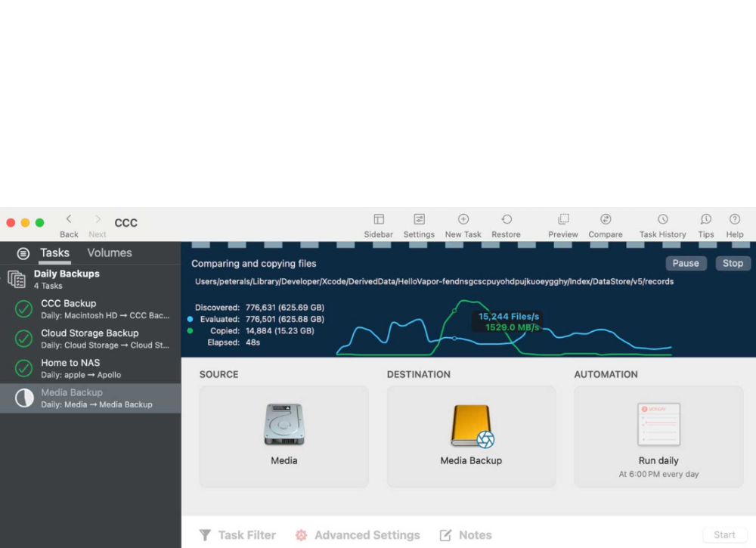Viewport: 756px width, 548px height.
Task: Click the blue Evaluated legend dot
Action: [190, 319]
